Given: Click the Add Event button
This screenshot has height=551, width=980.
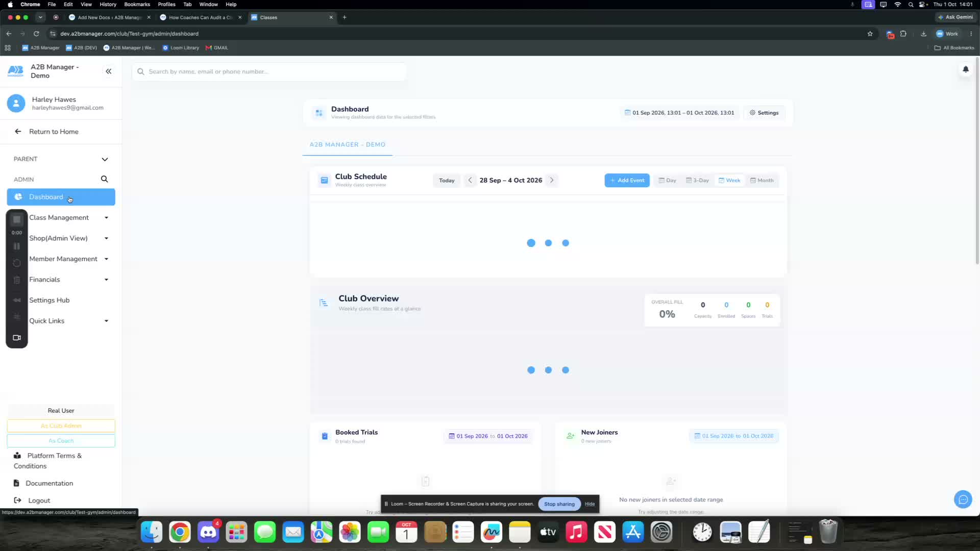Looking at the screenshot, I should (627, 180).
